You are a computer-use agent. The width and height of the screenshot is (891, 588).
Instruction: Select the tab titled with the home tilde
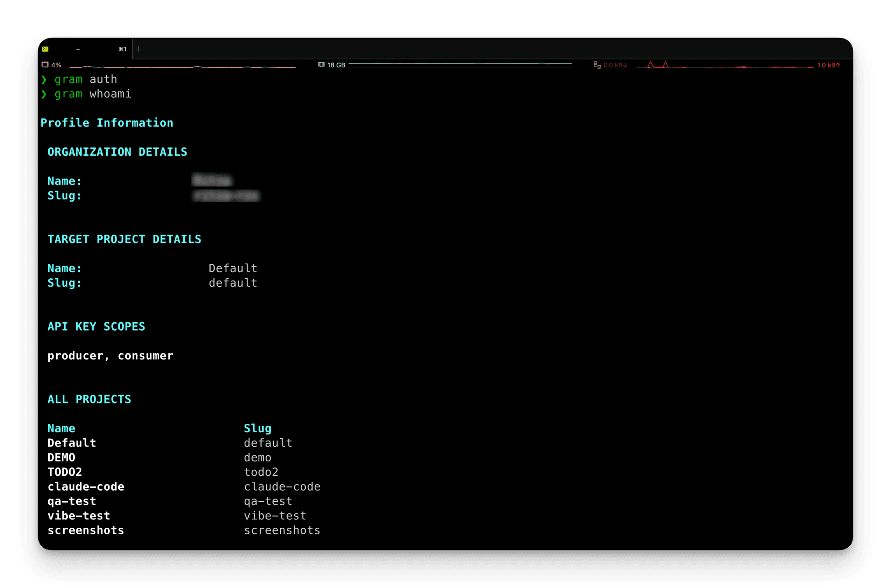[x=77, y=49]
